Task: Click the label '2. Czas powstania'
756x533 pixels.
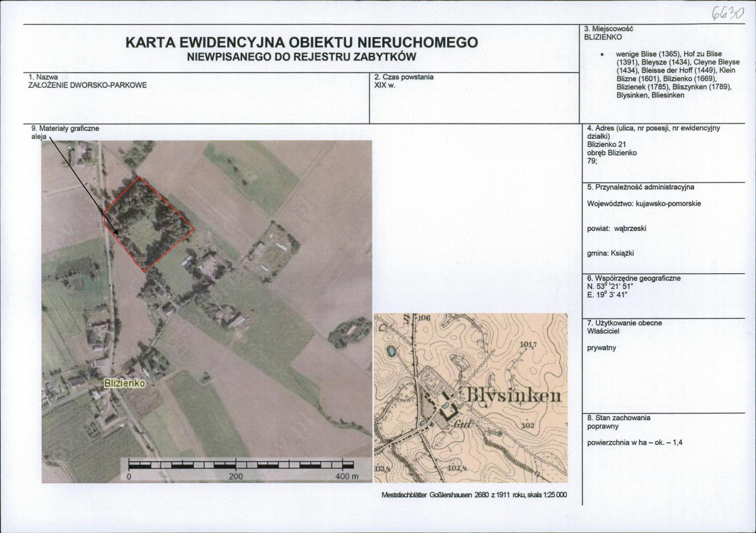Action: pyautogui.click(x=404, y=77)
